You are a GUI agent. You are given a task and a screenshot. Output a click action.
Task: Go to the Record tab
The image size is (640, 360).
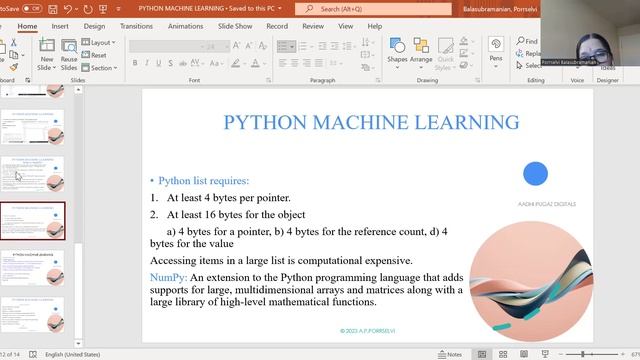pos(277,26)
